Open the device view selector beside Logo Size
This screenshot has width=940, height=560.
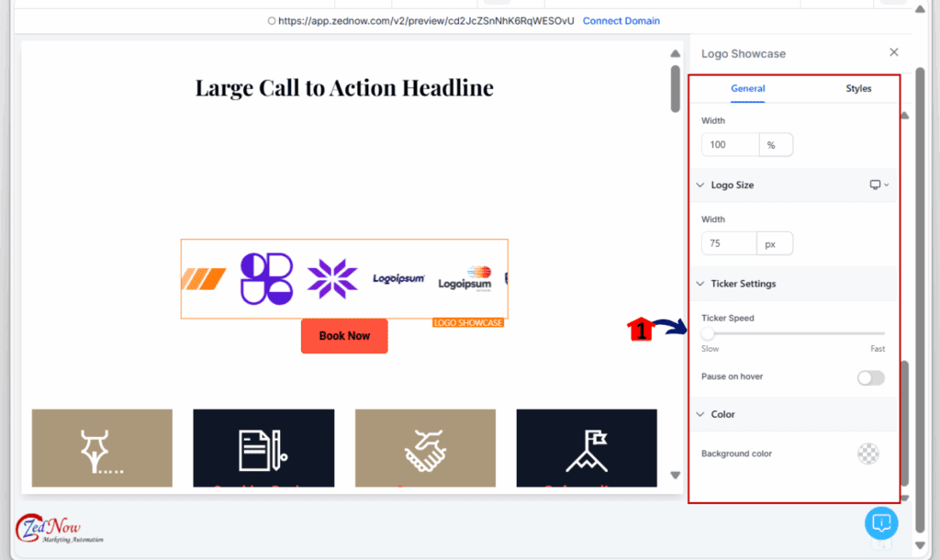(x=878, y=185)
